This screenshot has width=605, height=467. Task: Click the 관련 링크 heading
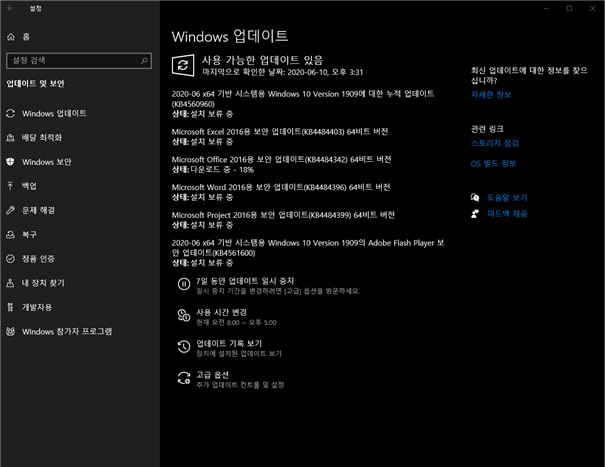click(487, 129)
